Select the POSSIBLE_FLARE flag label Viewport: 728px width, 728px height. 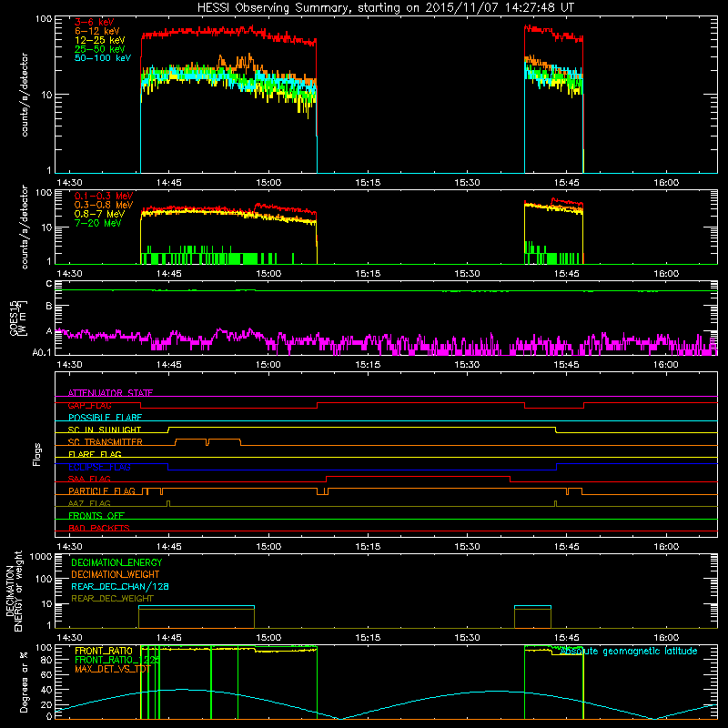coord(105,418)
